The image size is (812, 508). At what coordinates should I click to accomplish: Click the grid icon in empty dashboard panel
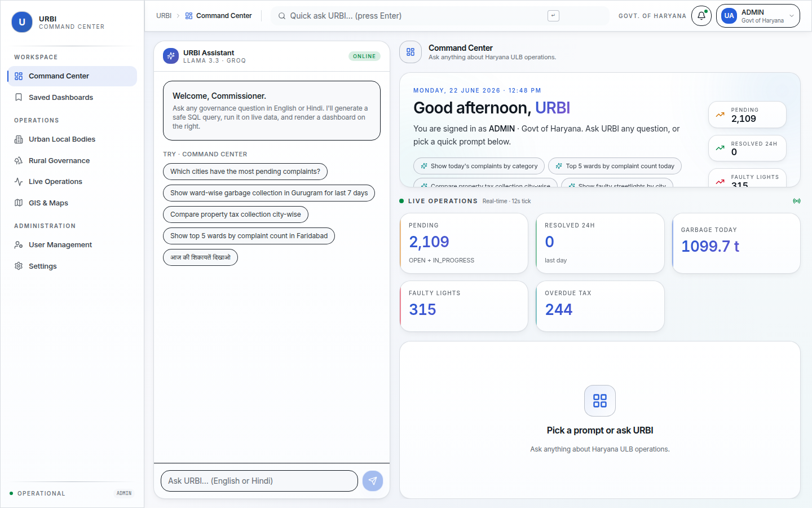click(600, 401)
